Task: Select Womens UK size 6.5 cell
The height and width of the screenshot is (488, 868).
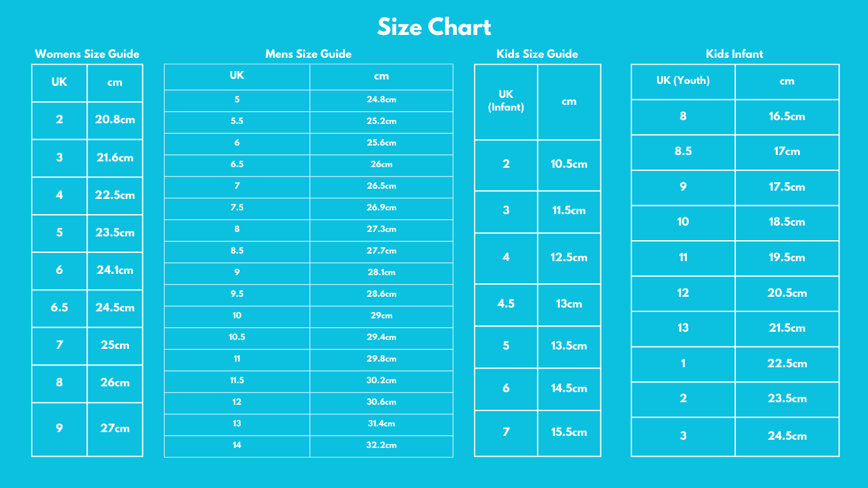Action: click(59, 308)
